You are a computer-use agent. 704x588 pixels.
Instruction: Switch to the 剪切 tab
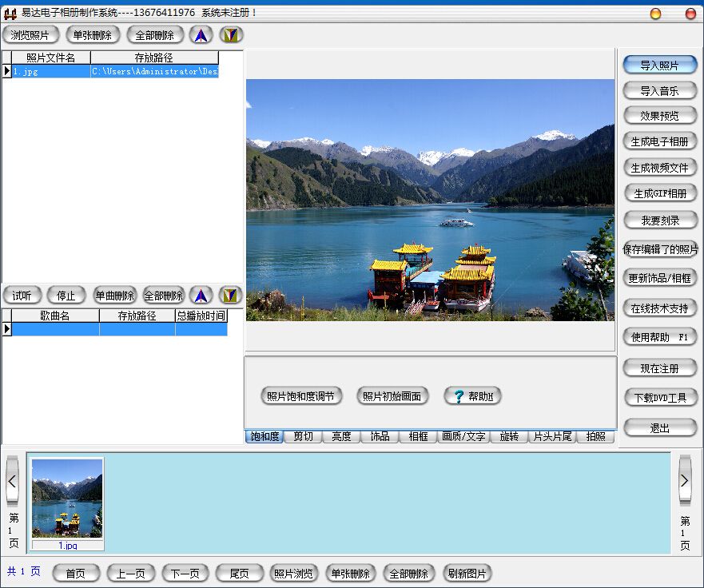[303, 436]
